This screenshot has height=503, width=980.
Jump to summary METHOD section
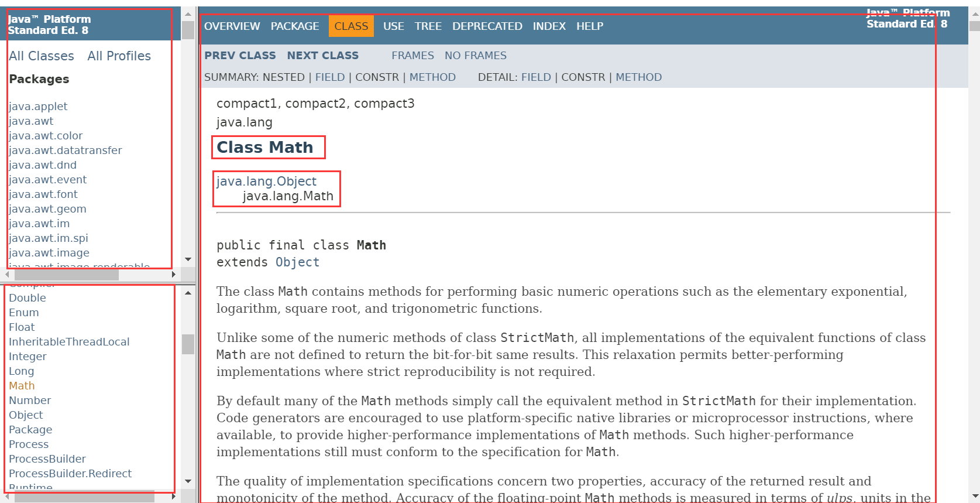432,77
